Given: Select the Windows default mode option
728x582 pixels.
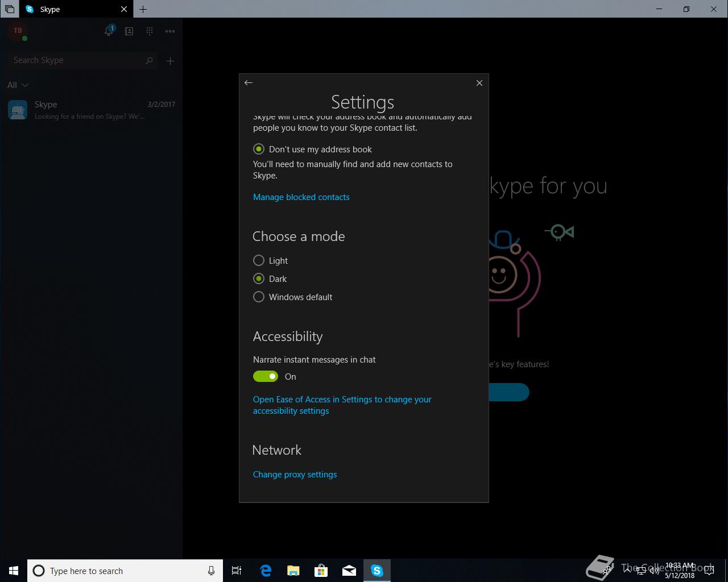Looking at the screenshot, I should pos(293,297).
